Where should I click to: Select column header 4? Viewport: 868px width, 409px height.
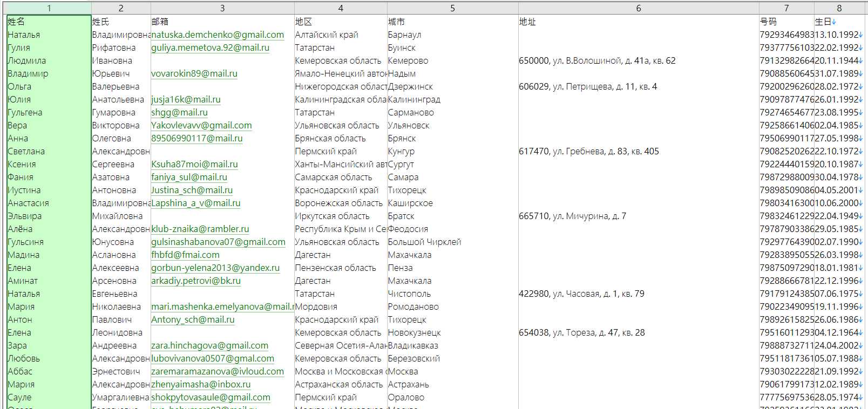(341, 8)
